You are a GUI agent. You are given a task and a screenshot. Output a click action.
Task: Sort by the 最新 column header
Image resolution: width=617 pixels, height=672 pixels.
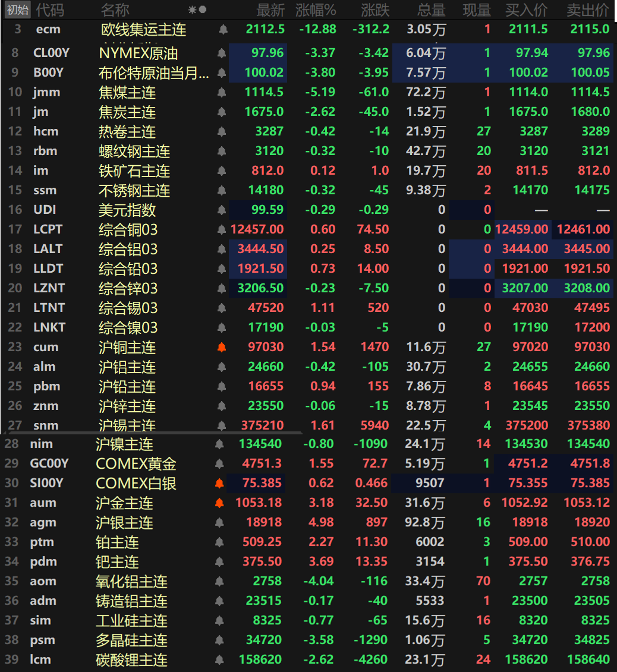pos(270,10)
